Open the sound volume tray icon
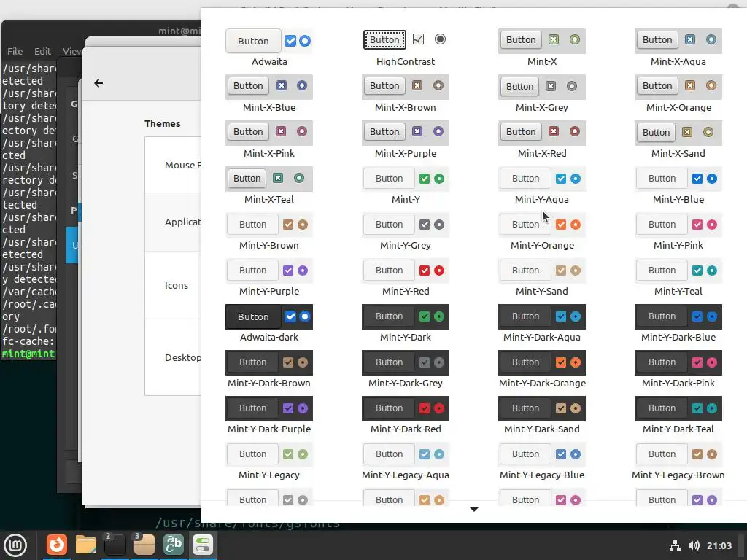747x560 pixels. click(694, 545)
